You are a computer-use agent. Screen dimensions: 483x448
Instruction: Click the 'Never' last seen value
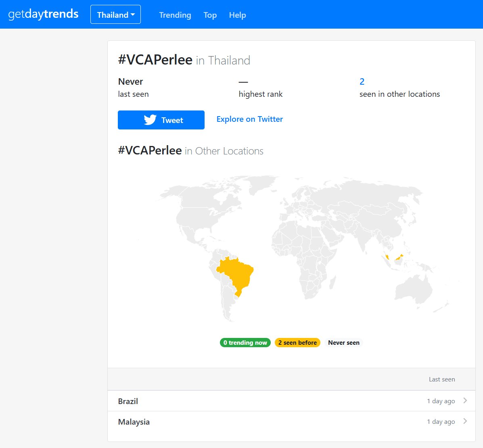click(x=131, y=81)
